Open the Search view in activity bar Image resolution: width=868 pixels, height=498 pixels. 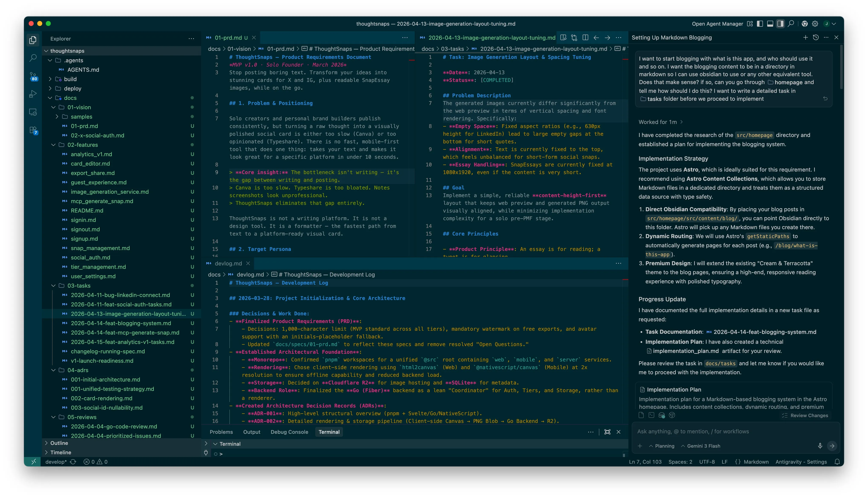[33, 58]
